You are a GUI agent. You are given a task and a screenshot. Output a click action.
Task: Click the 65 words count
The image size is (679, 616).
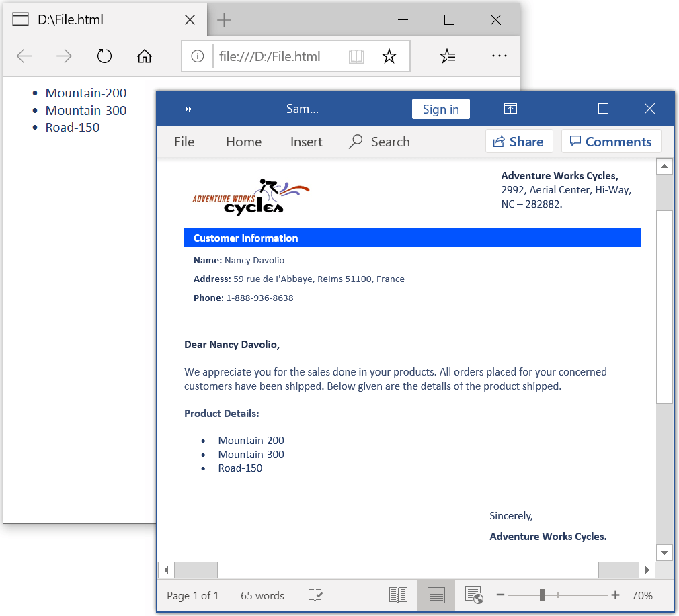tap(262, 596)
